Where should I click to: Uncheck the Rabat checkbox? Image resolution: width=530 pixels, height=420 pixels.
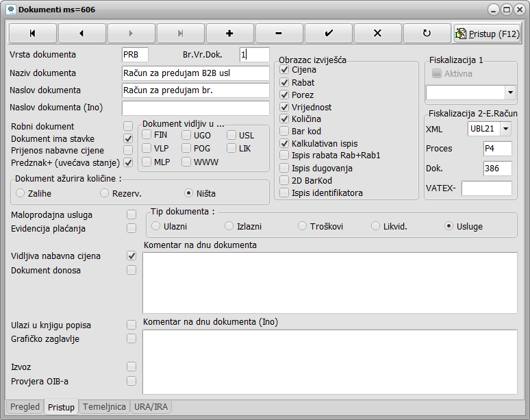285,82
